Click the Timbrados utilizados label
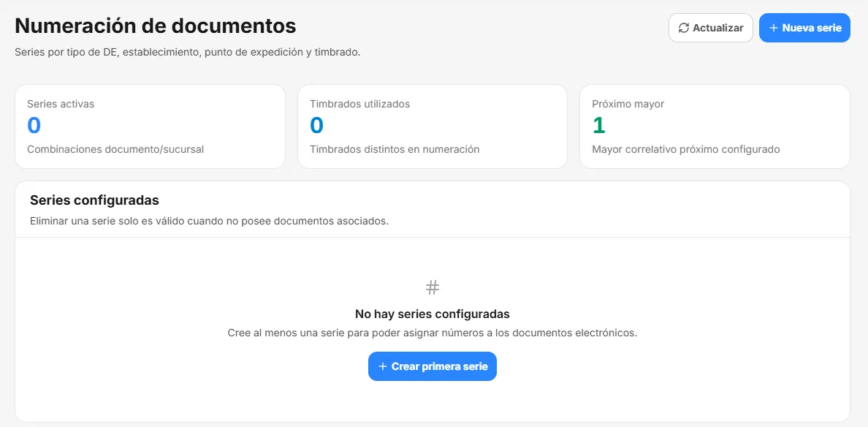 click(359, 104)
